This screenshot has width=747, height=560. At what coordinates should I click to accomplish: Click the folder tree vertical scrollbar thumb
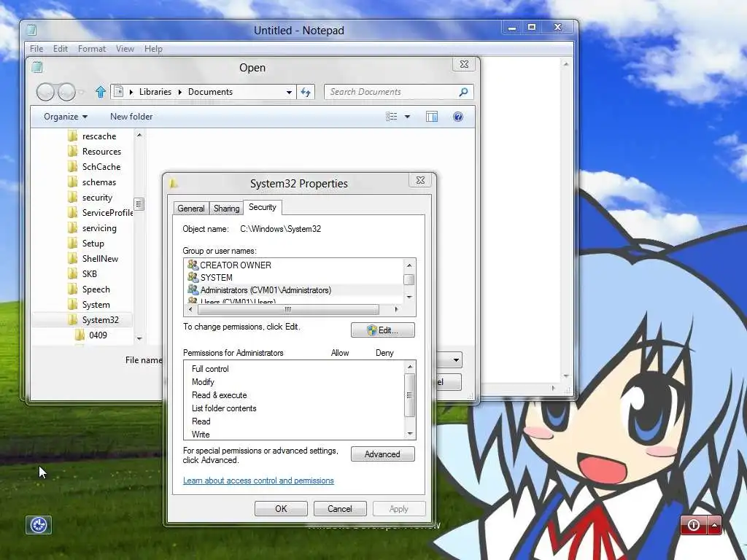(139, 204)
